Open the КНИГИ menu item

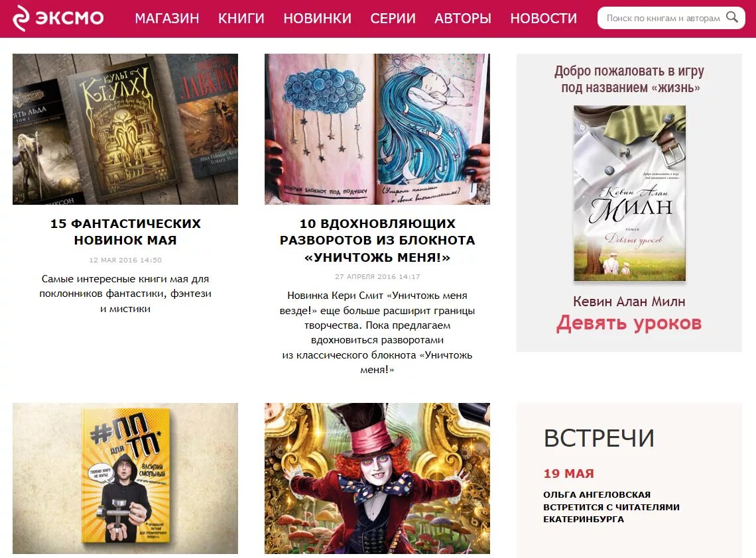241,19
